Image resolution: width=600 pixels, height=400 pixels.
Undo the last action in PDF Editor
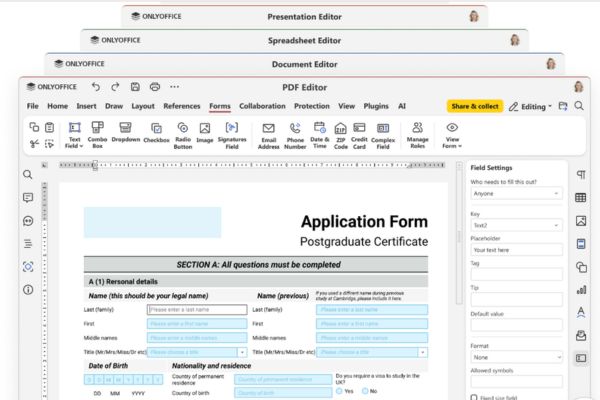point(96,87)
